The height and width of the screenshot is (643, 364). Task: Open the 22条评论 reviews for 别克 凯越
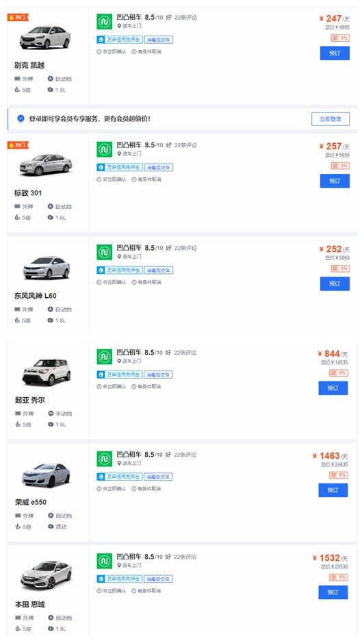coord(185,18)
